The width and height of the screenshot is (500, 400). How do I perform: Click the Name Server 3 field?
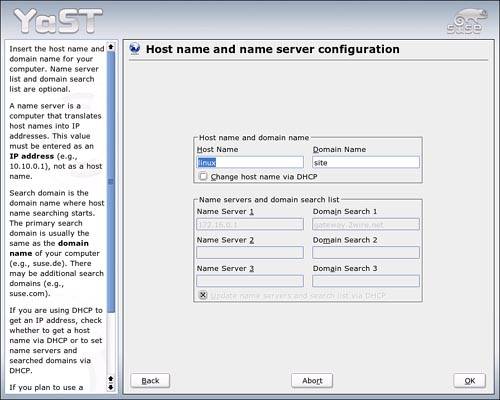(x=250, y=281)
